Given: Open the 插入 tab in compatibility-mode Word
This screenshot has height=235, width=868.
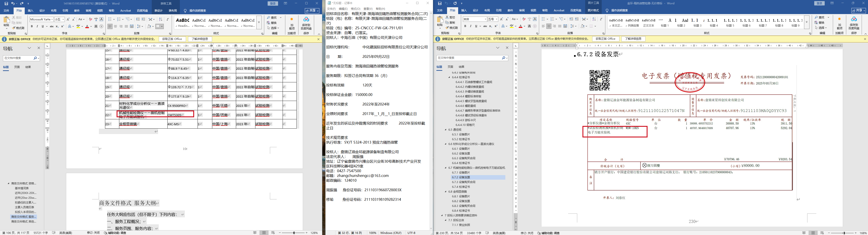Looking at the screenshot, I should point(30,10).
